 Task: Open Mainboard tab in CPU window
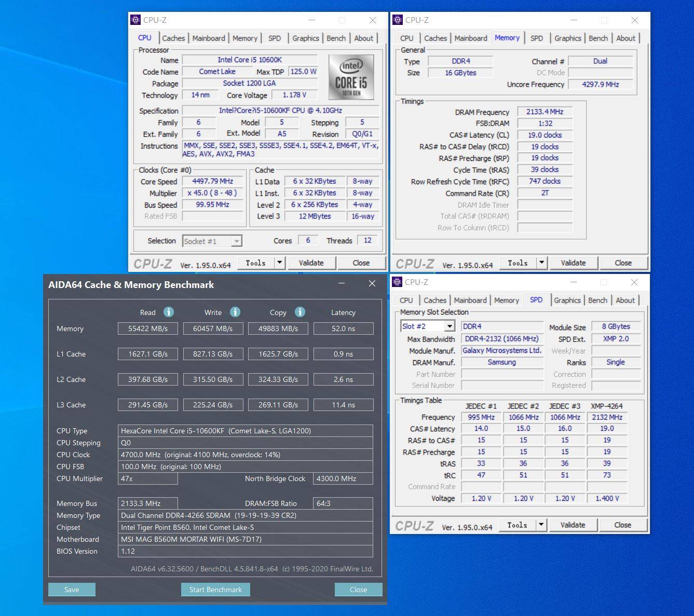pyautogui.click(x=209, y=38)
